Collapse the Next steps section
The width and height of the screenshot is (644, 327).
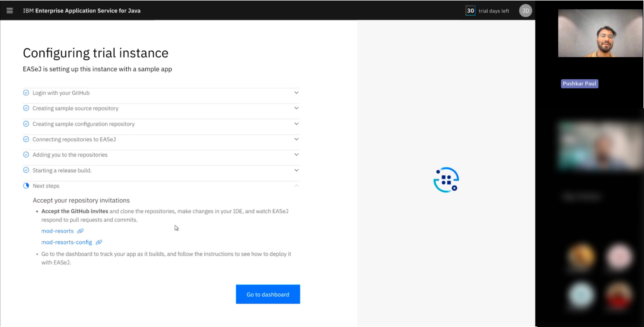pyautogui.click(x=296, y=186)
